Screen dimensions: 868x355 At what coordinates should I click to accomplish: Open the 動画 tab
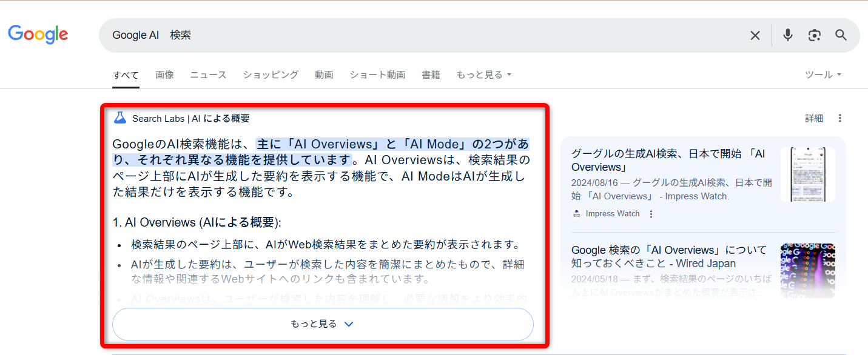324,75
